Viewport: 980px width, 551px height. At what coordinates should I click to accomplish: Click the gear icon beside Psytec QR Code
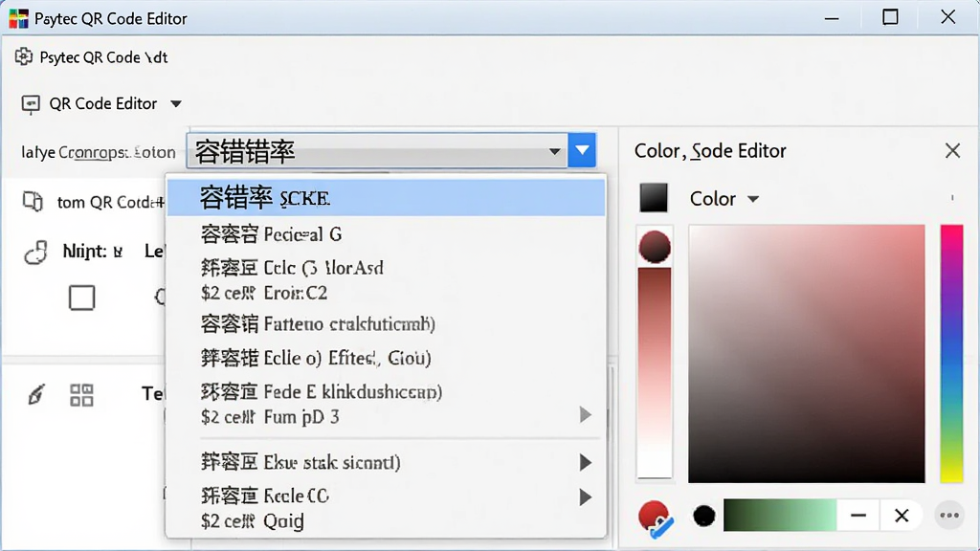tap(23, 56)
